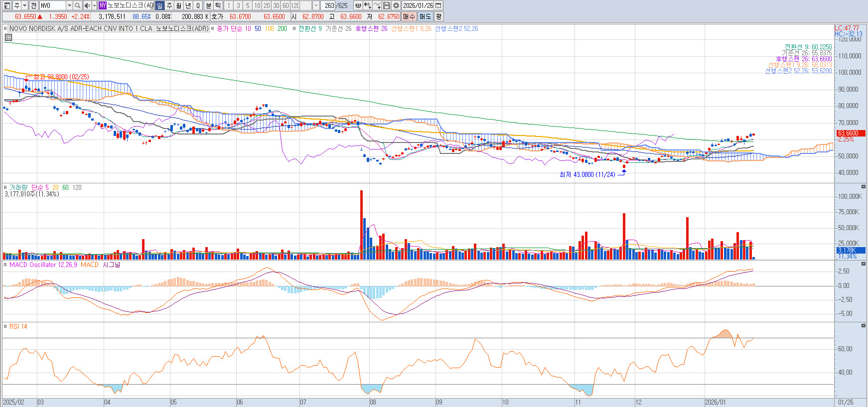Image resolution: width=868 pixels, height=407 pixels.
Task: Select the daily (일) chart period
Action: (x=159, y=5)
